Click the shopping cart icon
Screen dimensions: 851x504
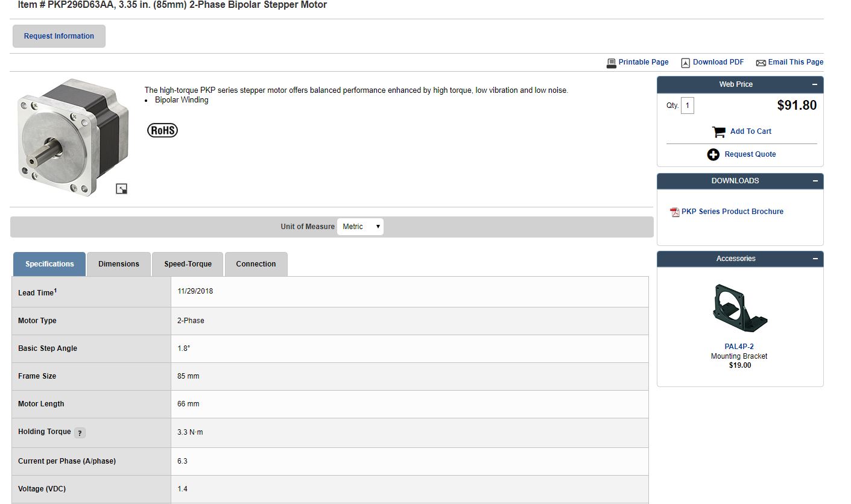(718, 131)
